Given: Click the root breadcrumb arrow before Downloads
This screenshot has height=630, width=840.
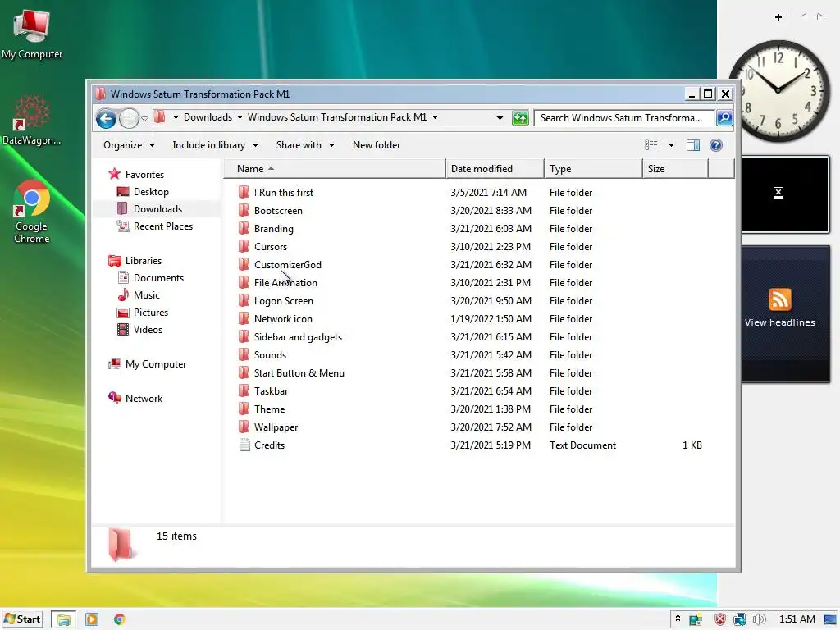Looking at the screenshot, I should [176, 117].
